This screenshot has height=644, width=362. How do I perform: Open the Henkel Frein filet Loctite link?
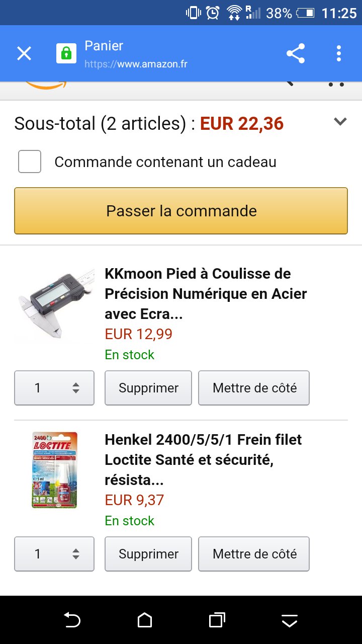(203, 460)
